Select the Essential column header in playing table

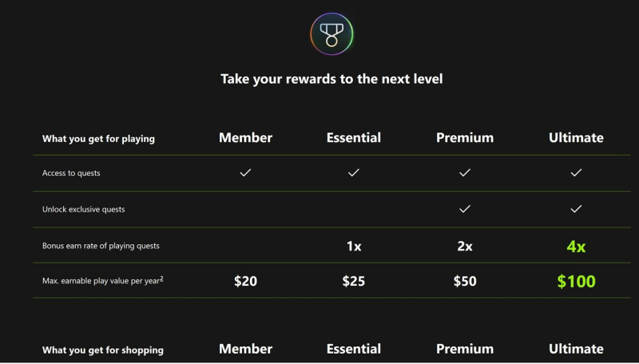[354, 137]
